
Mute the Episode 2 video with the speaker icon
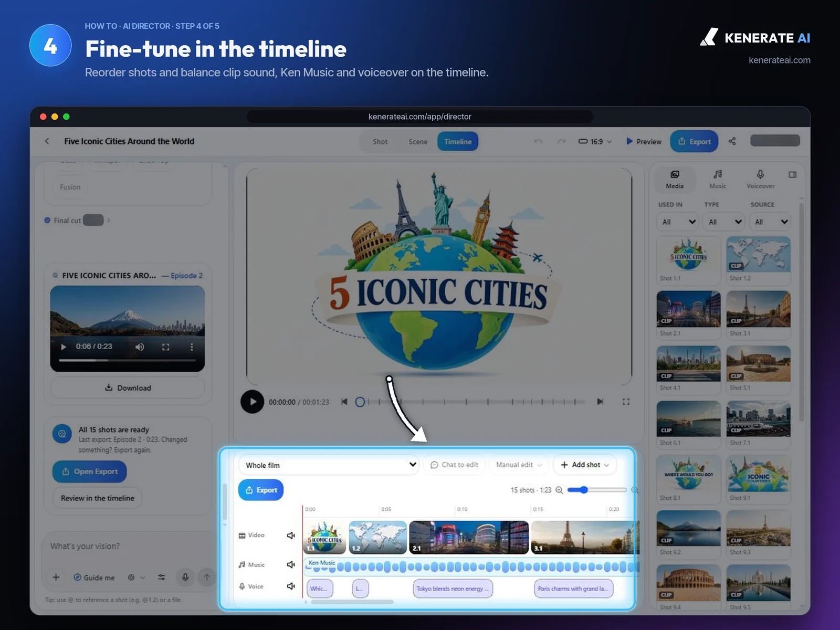(x=140, y=347)
